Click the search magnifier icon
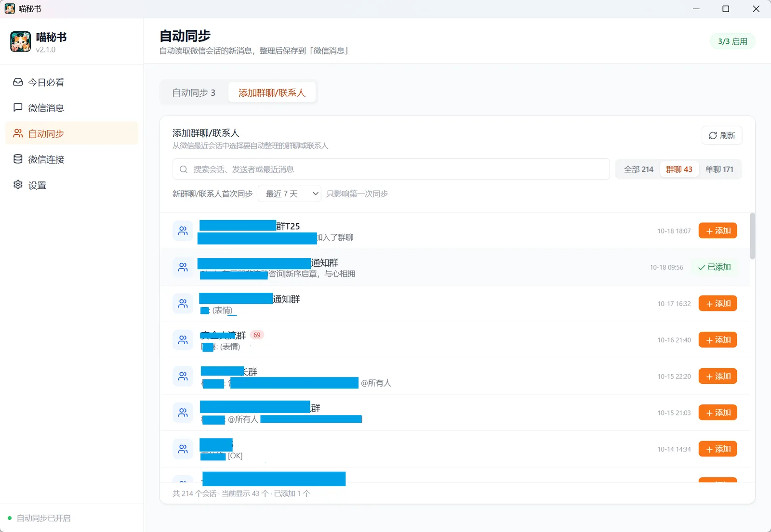771x532 pixels. tap(184, 169)
